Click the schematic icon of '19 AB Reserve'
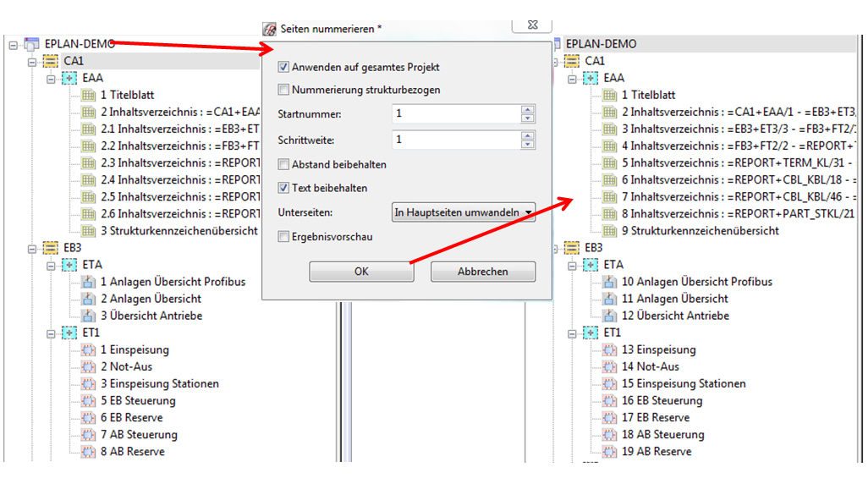 [609, 452]
